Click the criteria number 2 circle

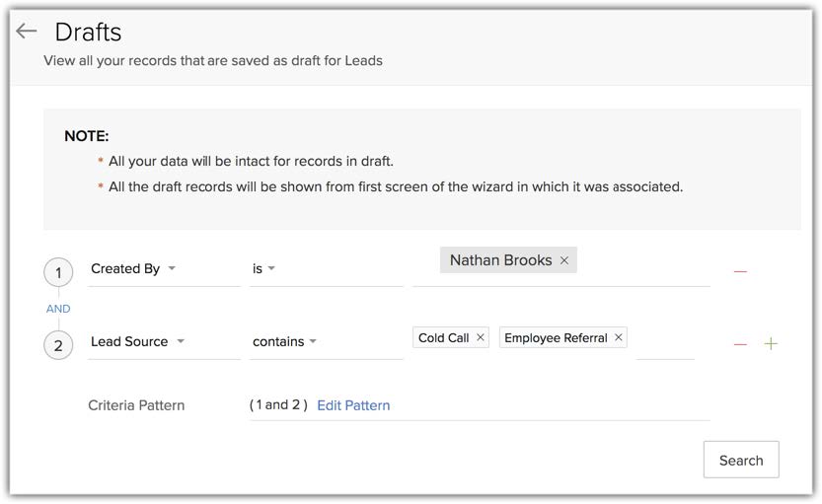tap(58, 346)
